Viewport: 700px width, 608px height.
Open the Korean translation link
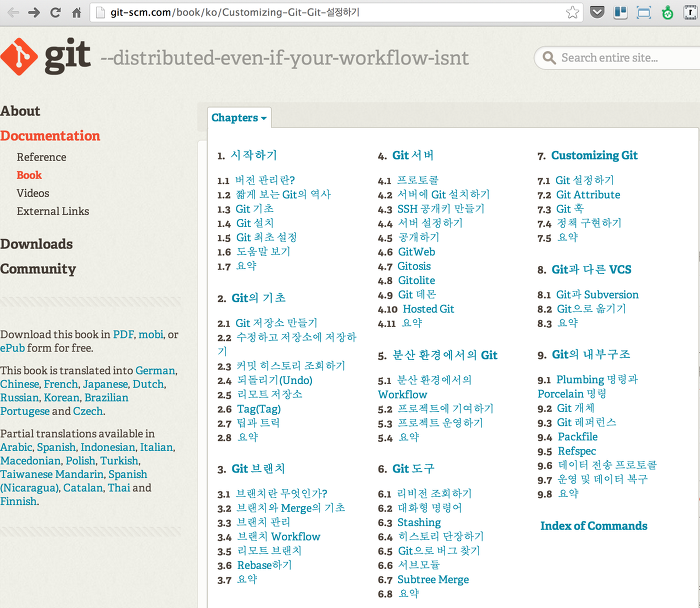tap(62, 397)
